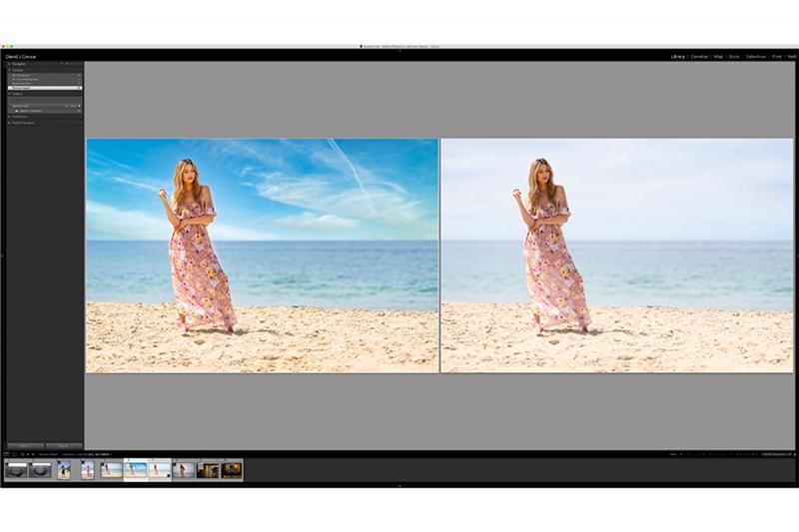Click the David J Crewe identity plate
This screenshot has height=532, width=799.
click(20, 57)
